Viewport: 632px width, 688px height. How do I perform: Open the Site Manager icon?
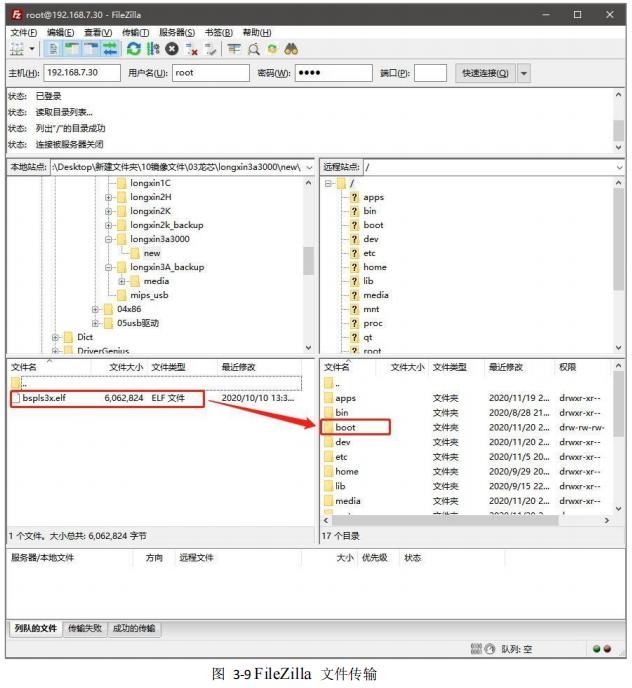[x=17, y=49]
